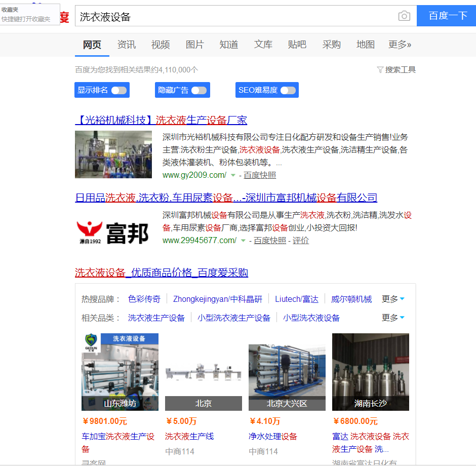Select the 小型洗衣液设备 category
476x467 pixels.
point(311,318)
